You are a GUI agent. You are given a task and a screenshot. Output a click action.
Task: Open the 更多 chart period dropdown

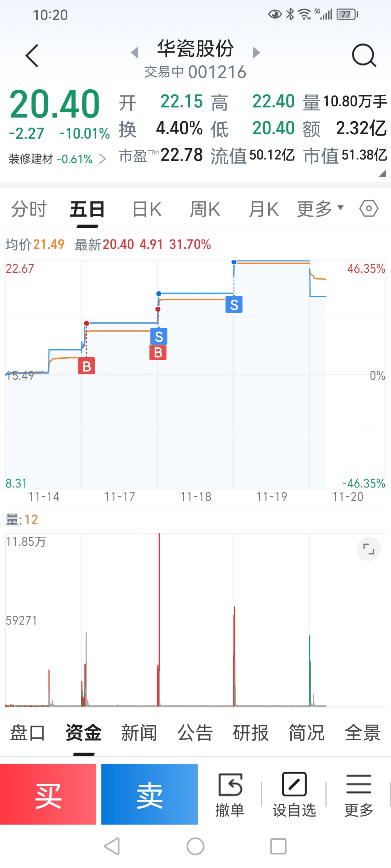(320, 209)
